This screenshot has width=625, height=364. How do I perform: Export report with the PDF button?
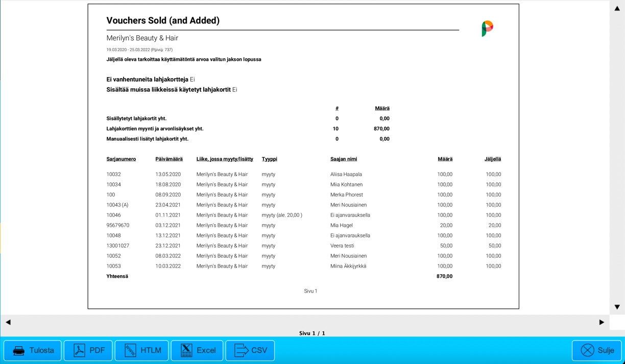88,350
